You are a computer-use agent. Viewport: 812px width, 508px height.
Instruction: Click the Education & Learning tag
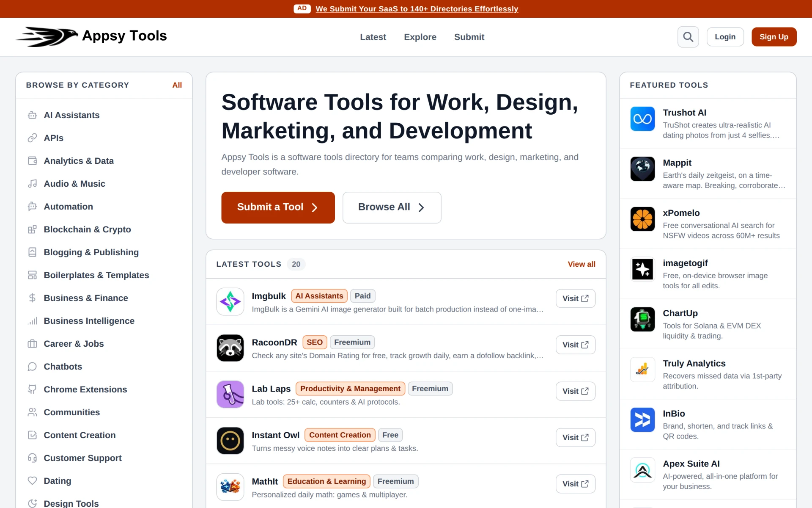click(326, 481)
